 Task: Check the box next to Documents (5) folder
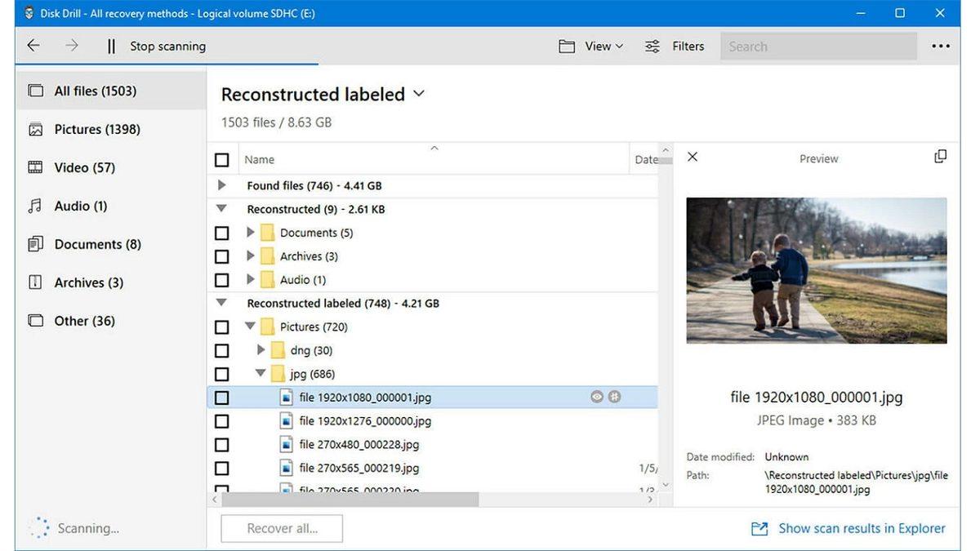pos(221,233)
